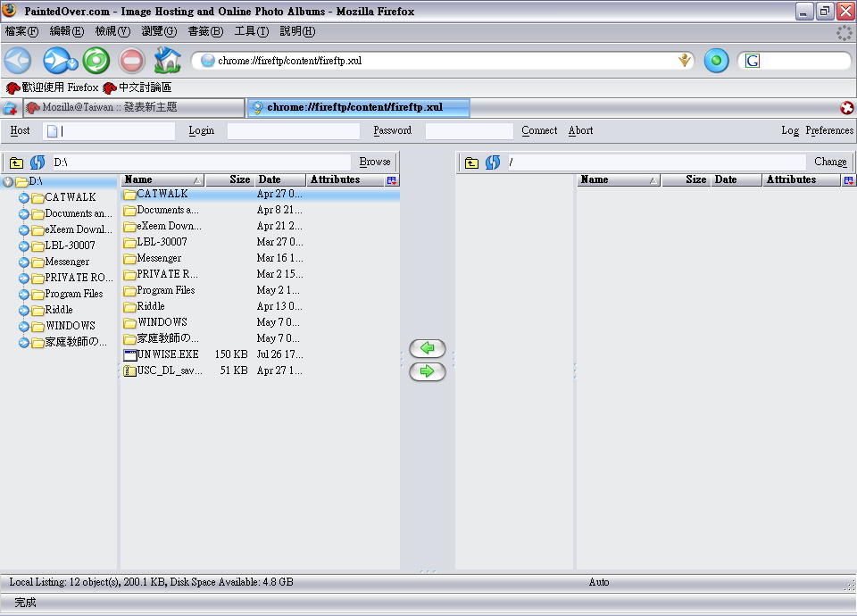Click the Connect button
Viewport: 857px width, 616px height.
click(x=539, y=130)
